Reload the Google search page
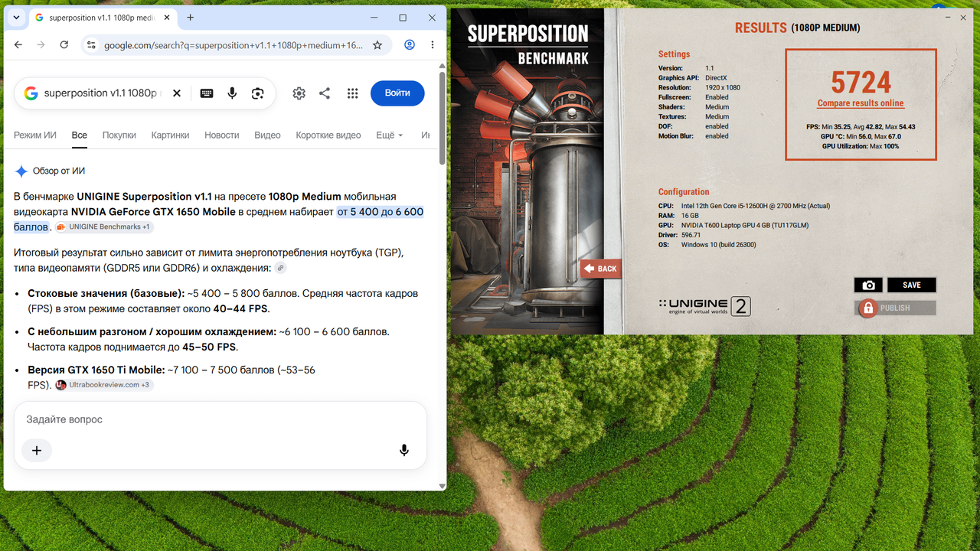This screenshot has height=551, width=980. pyautogui.click(x=64, y=45)
